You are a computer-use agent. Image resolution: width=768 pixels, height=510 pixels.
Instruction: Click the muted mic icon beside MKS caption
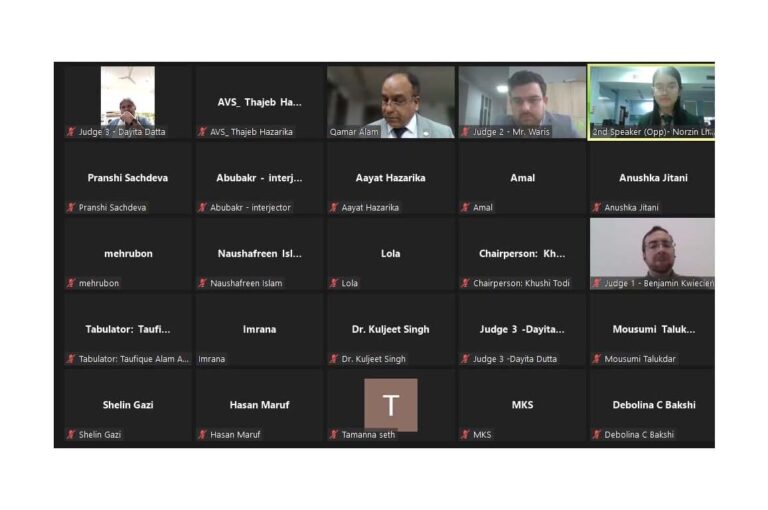coord(465,434)
